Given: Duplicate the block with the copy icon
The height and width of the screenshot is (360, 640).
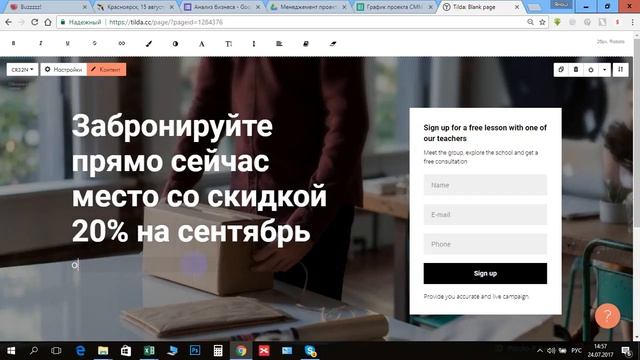Looking at the screenshot, I should tap(561, 69).
